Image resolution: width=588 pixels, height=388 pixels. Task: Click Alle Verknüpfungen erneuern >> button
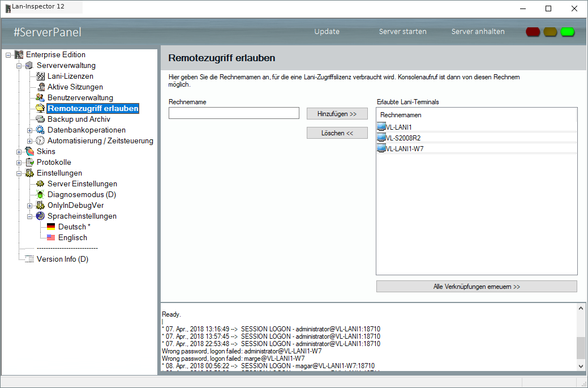pos(477,286)
